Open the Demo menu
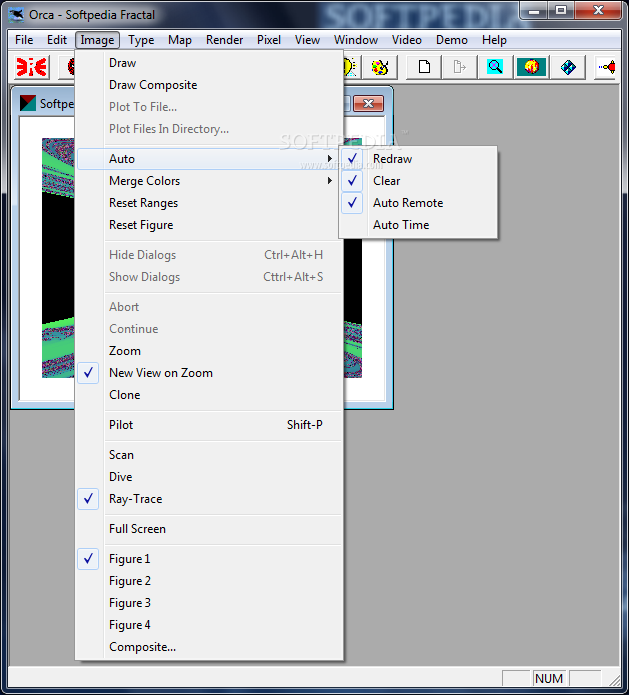The width and height of the screenshot is (629, 695). (452, 40)
